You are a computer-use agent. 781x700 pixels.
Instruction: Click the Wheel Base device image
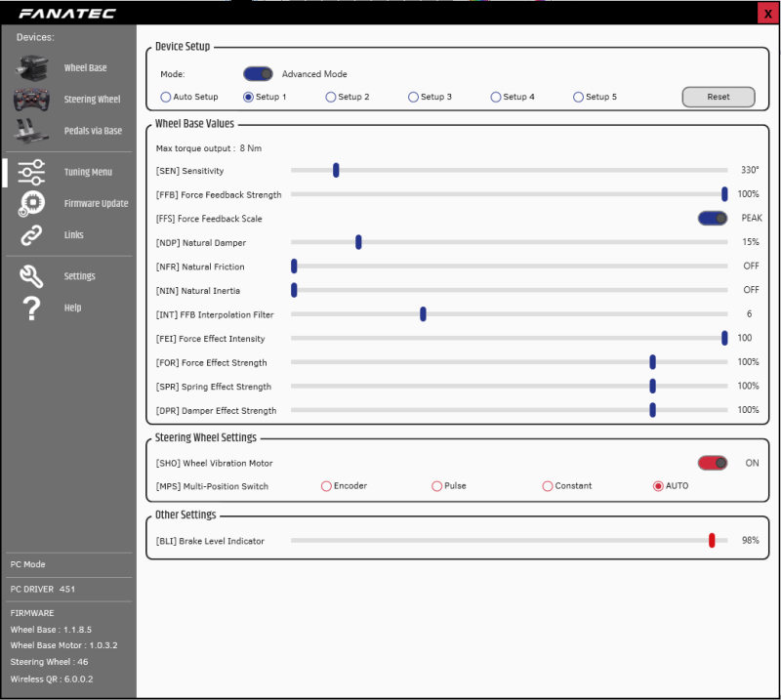32,67
